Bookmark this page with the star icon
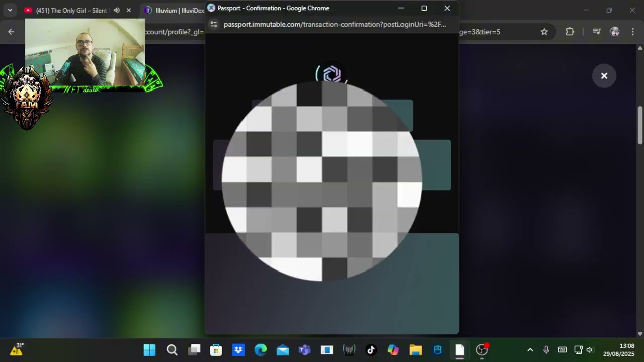The image size is (644, 362). (x=544, y=32)
